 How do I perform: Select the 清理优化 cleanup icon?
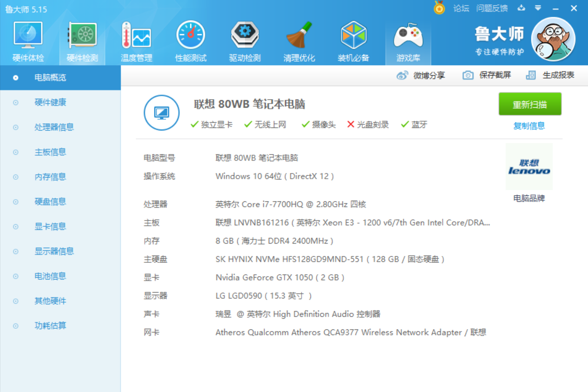[299, 36]
